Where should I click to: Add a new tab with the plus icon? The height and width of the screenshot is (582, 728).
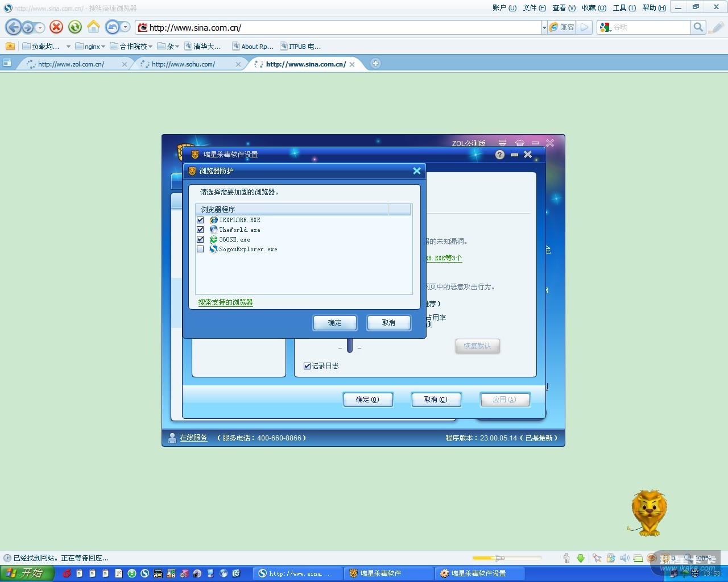point(375,64)
